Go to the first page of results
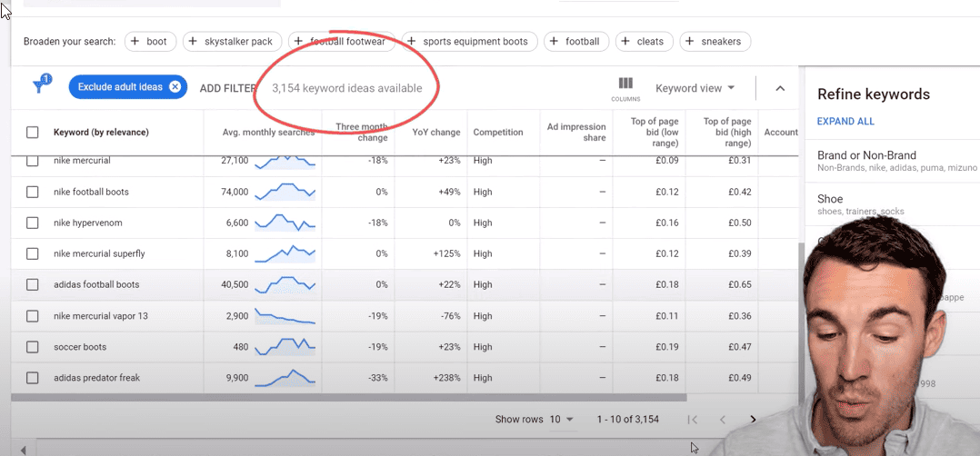This screenshot has width=980, height=456. click(693, 420)
